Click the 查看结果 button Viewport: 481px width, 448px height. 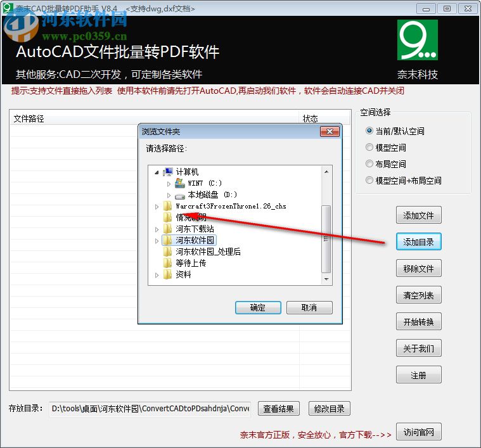click(279, 409)
